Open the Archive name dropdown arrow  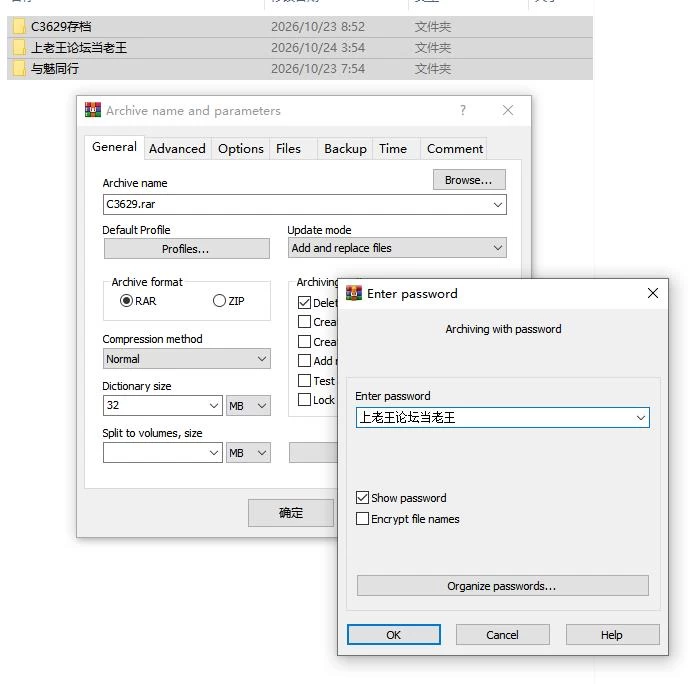pyautogui.click(x=498, y=205)
